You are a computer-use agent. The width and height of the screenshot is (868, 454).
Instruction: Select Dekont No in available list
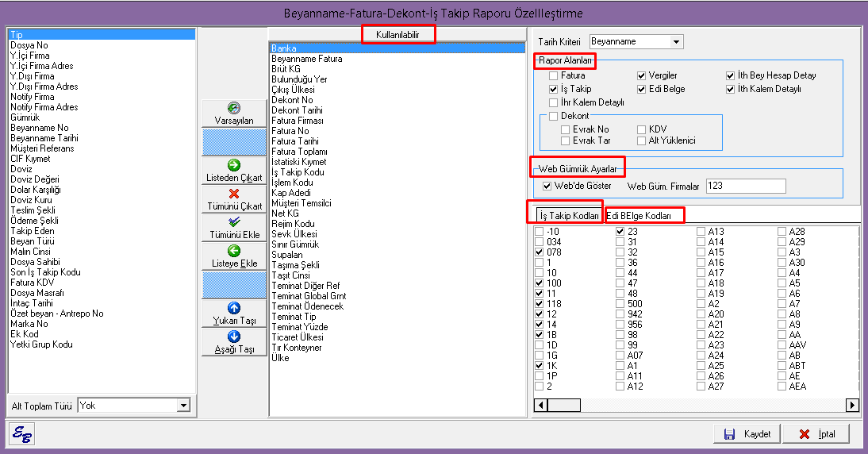397,100
